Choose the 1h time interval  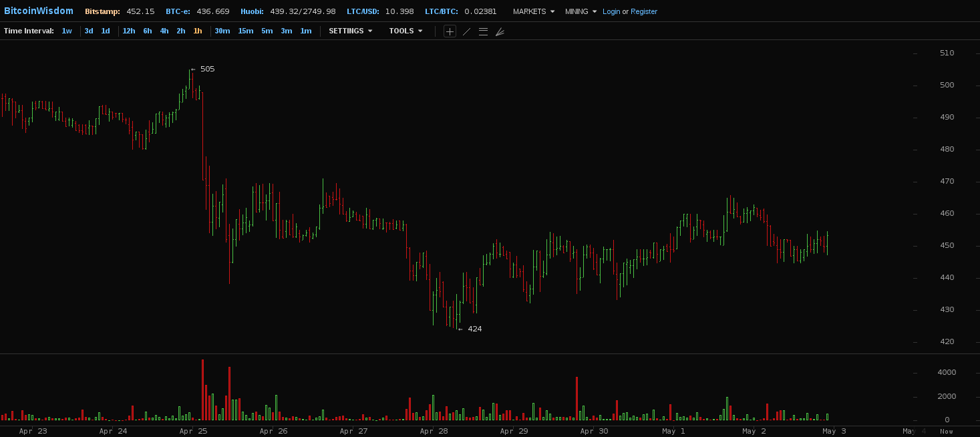coord(198,31)
